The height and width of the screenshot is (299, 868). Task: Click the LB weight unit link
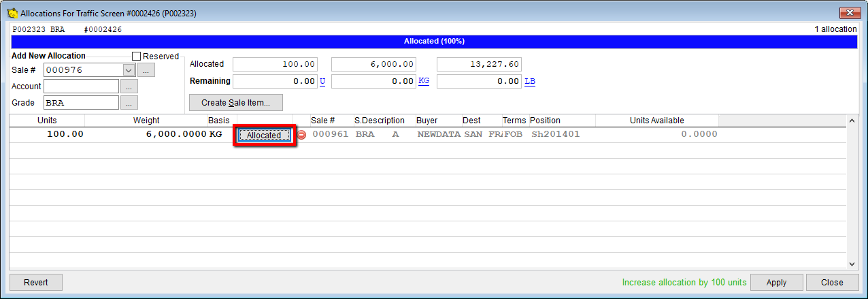pyautogui.click(x=530, y=81)
